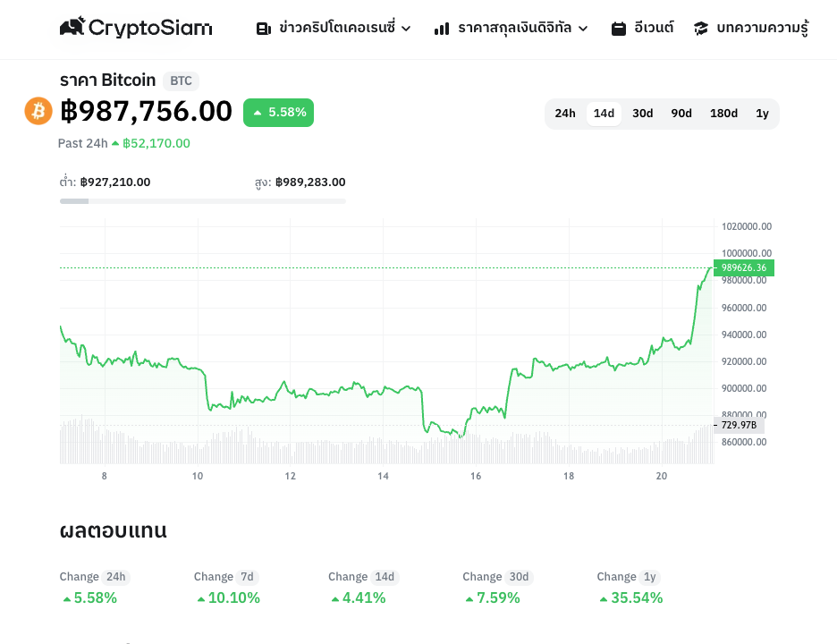Click the calendar icon beside อีเวนต์
This screenshot has height=644, width=837.
(619, 29)
